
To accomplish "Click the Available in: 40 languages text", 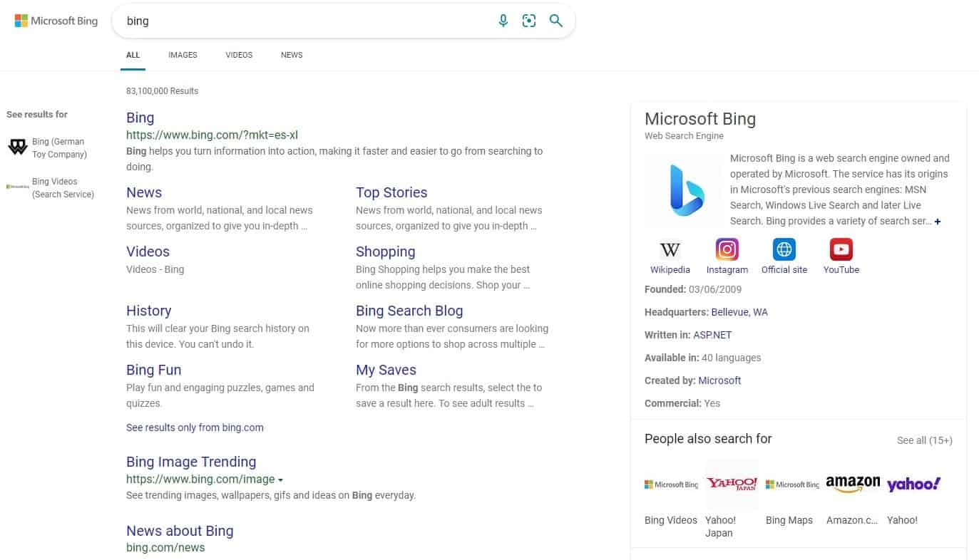I will (x=702, y=358).
